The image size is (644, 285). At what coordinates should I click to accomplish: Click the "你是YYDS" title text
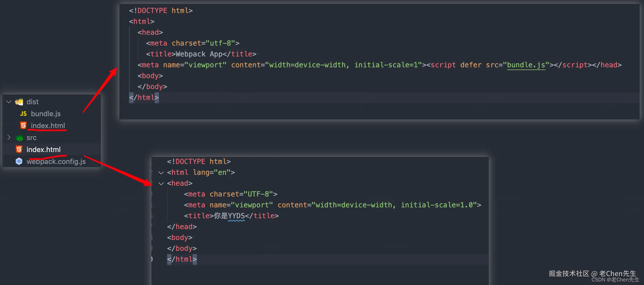[x=229, y=216]
